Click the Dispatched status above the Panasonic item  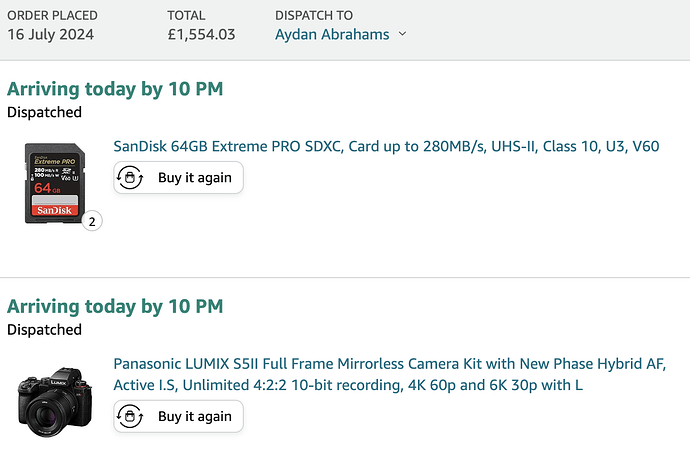tap(44, 330)
